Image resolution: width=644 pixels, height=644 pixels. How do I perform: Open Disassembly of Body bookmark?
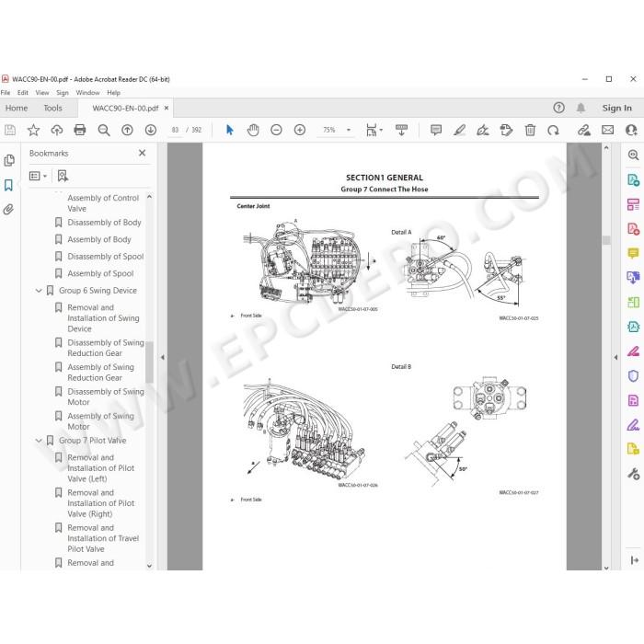[x=104, y=223]
